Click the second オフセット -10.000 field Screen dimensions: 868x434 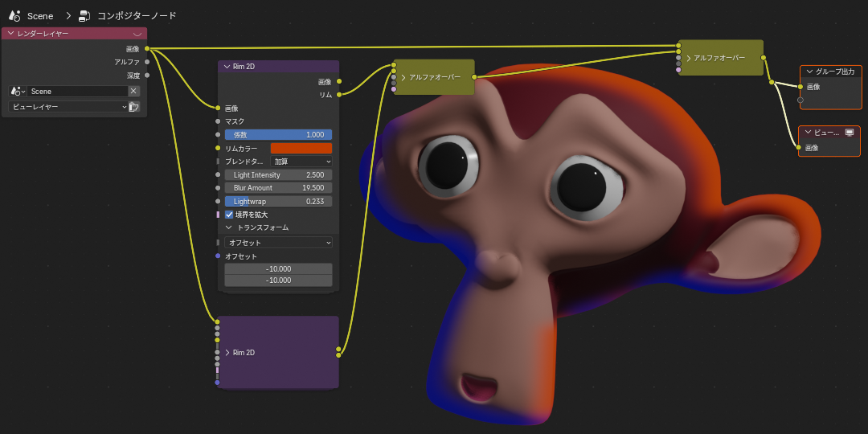tap(278, 280)
